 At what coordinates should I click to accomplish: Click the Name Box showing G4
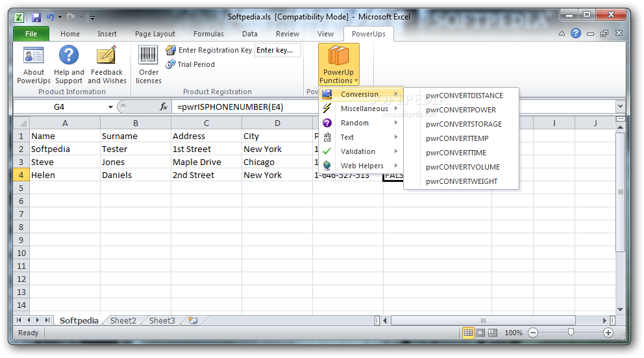(59, 107)
